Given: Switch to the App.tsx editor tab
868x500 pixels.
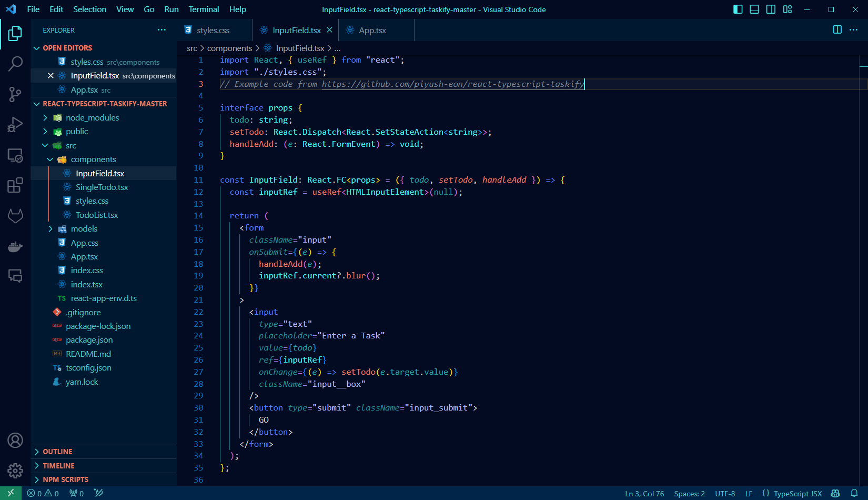Looking at the screenshot, I should point(376,31).
